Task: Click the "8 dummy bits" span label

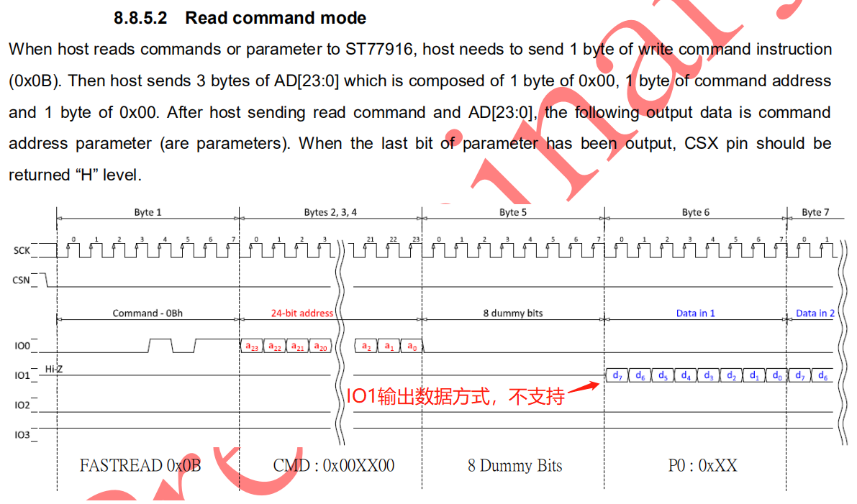Action: pos(513,313)
